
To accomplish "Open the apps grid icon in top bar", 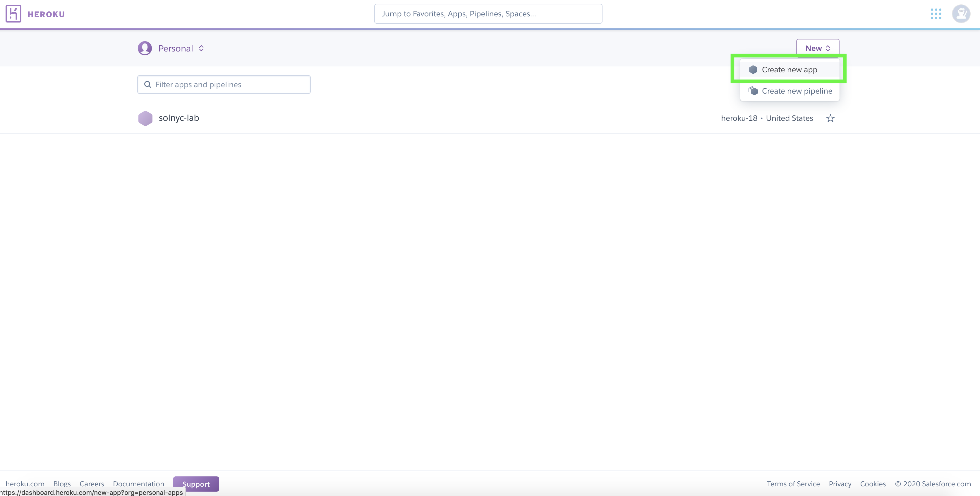I will [936, 14].
